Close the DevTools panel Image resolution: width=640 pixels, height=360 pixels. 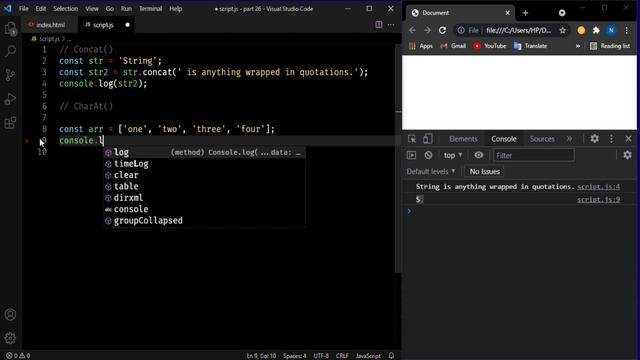[628, 139]
